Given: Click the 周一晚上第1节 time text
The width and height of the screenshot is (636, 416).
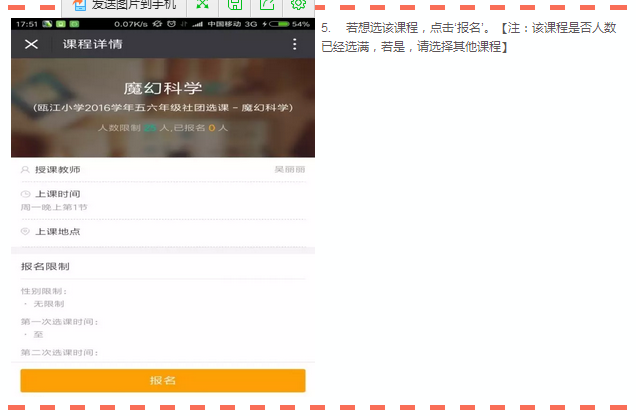Looking at the screenshot, I should (54, 207).
